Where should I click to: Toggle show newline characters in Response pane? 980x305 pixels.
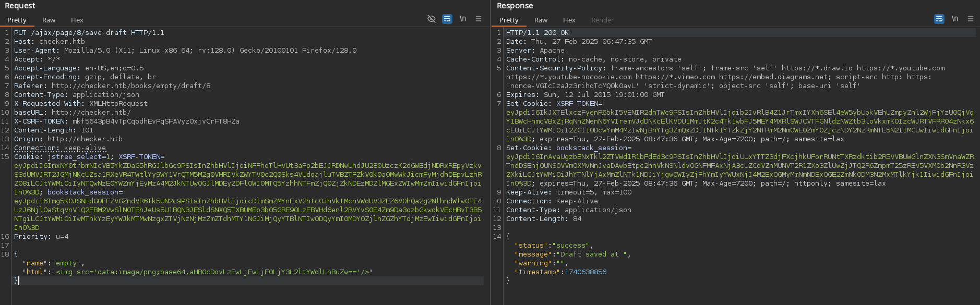955,19
